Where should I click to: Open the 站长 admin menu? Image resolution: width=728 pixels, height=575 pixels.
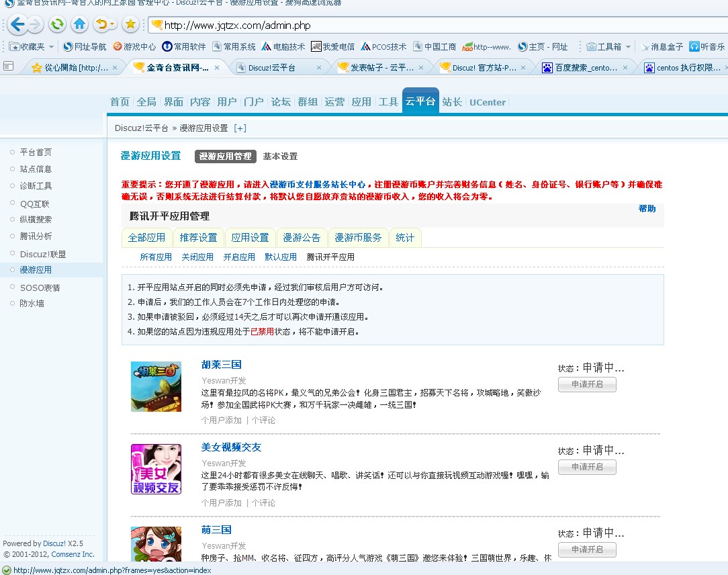tap(452, 101)
